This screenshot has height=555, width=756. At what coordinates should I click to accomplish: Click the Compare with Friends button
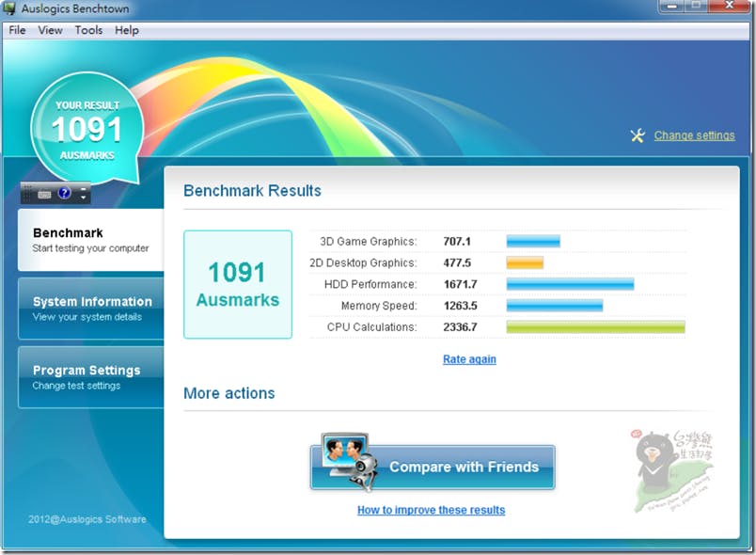click(x=433, y=467)
